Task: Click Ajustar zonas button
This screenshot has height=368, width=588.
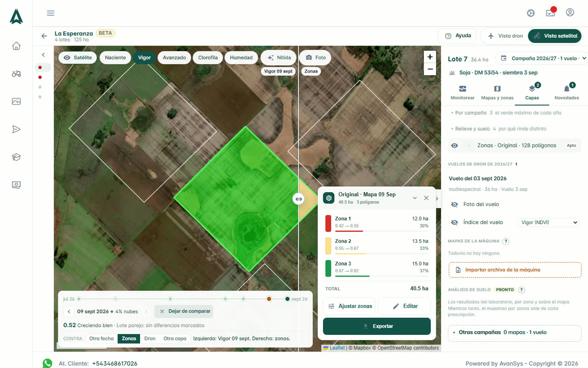Action: 350,306
